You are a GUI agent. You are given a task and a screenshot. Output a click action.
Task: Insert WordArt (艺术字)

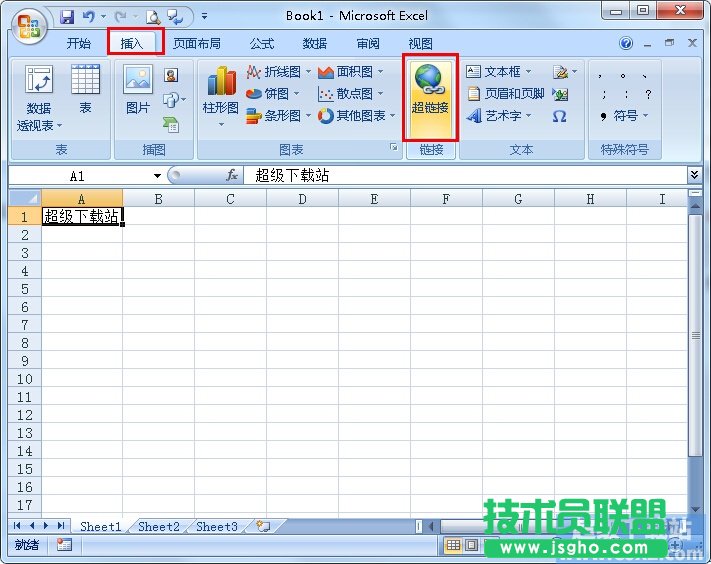pyautogui.click(x=498, y=116)
